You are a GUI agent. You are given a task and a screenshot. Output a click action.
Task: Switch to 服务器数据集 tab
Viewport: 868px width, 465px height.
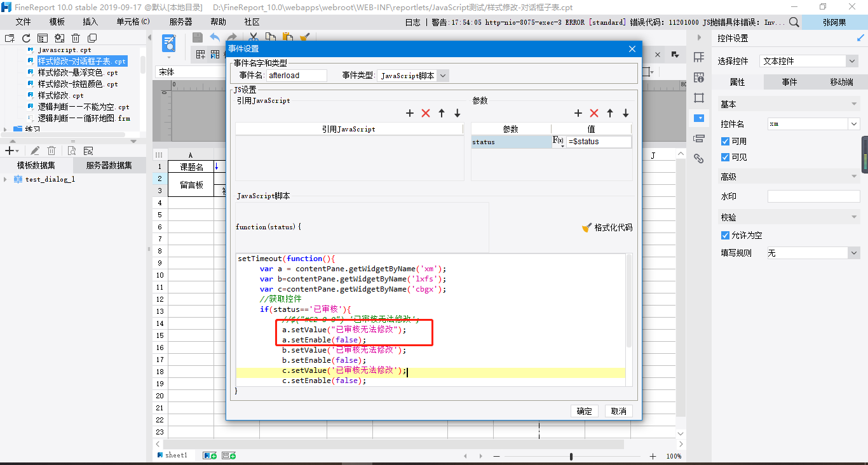tap(109, 165)
